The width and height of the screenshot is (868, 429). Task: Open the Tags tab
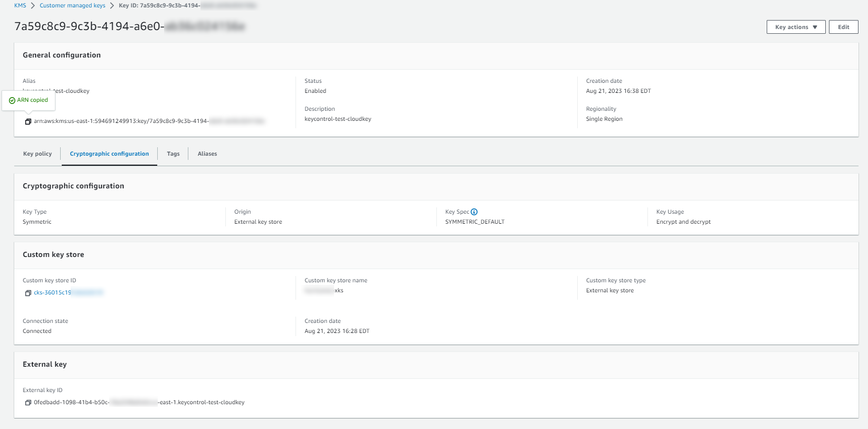173,154
